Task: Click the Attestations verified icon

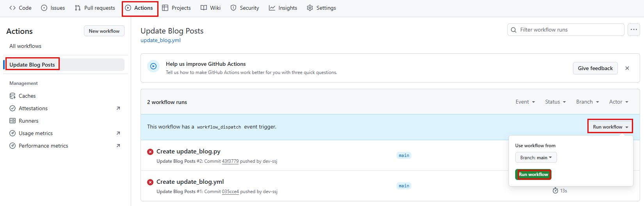Action: tap(12, 108)
